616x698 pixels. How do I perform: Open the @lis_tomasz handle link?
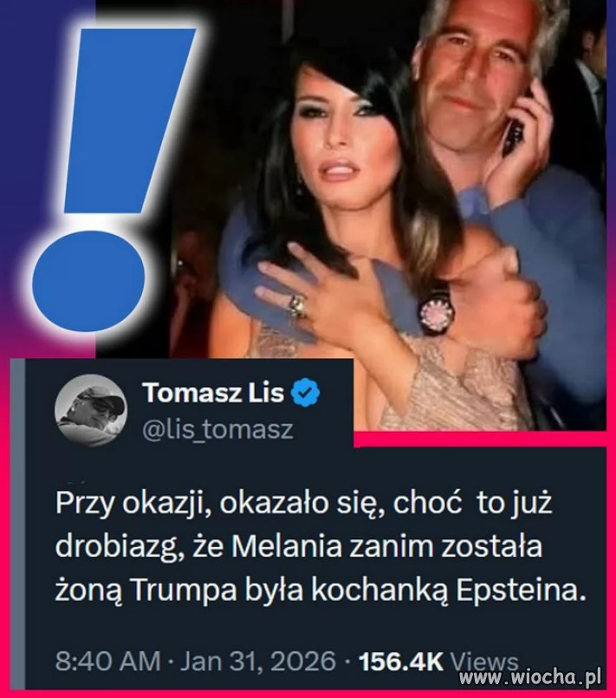tap(217, 429)
